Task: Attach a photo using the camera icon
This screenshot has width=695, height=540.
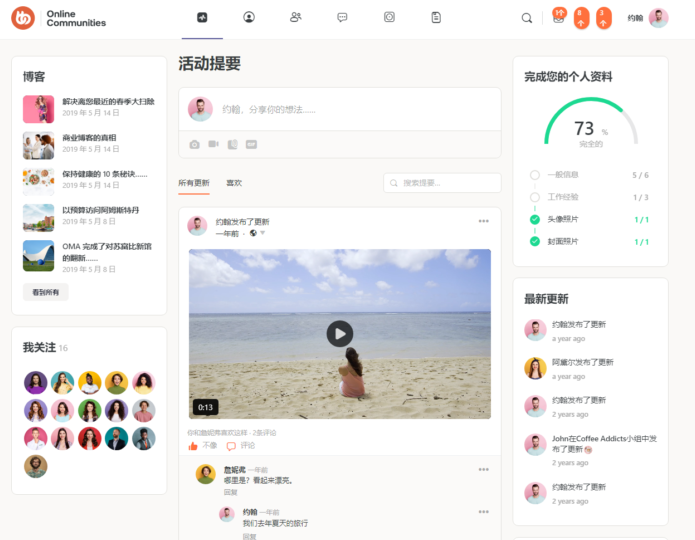Action: coord(195,144)
